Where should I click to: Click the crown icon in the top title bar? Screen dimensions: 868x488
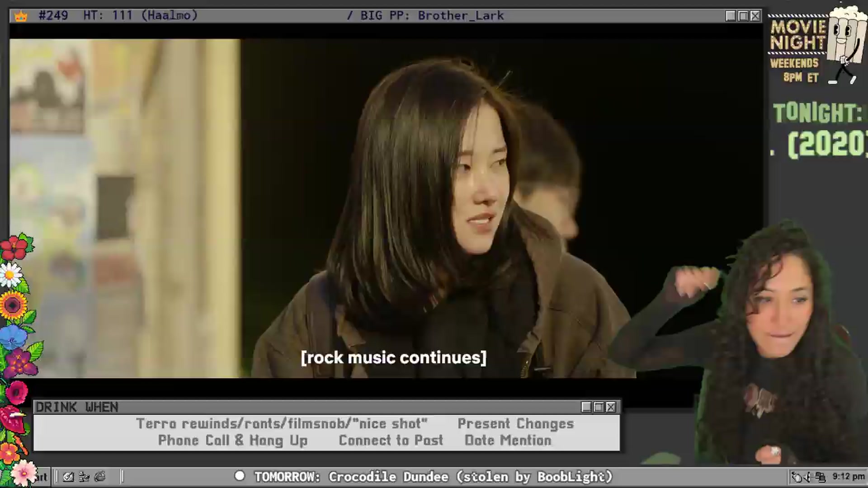(x=21, y=16)
